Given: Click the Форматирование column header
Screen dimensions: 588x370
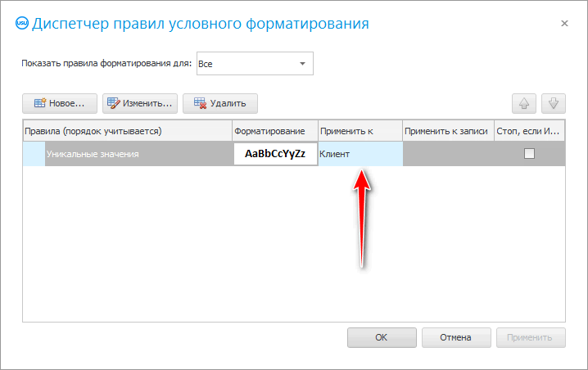Looking at the screenshot, I should coord(275,131).
